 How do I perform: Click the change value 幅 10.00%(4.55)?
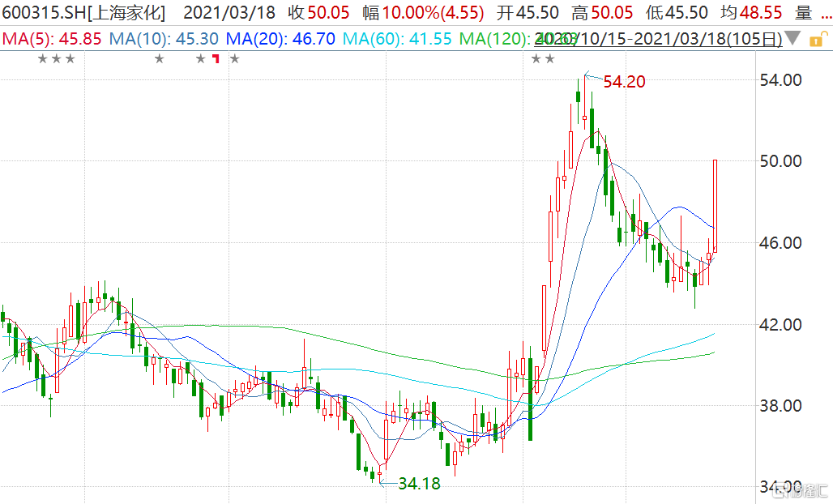pos(424,13)
